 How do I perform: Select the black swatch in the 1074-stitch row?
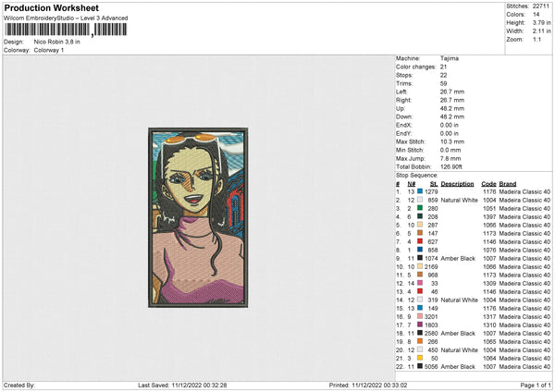(x=420, y=258)
